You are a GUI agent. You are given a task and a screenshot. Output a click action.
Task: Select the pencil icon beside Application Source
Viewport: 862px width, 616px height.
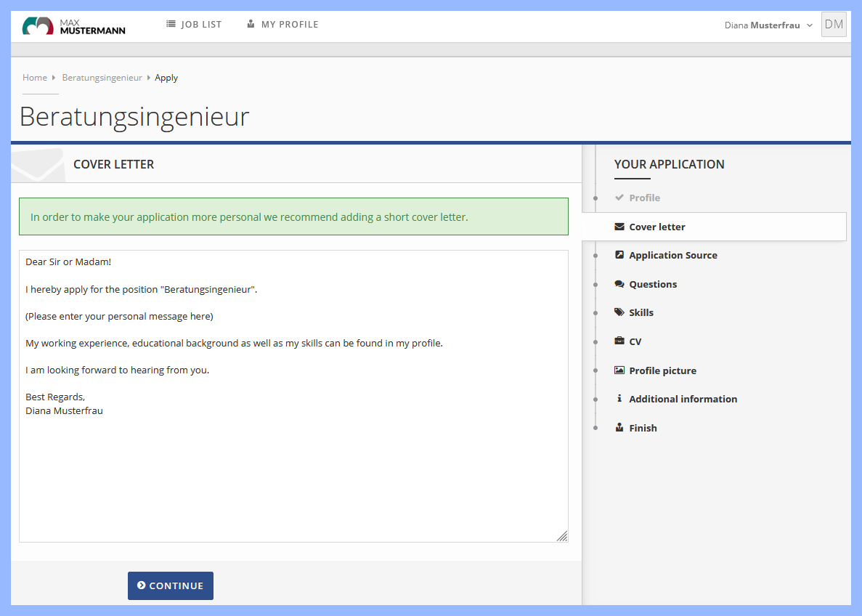(619, 255)
